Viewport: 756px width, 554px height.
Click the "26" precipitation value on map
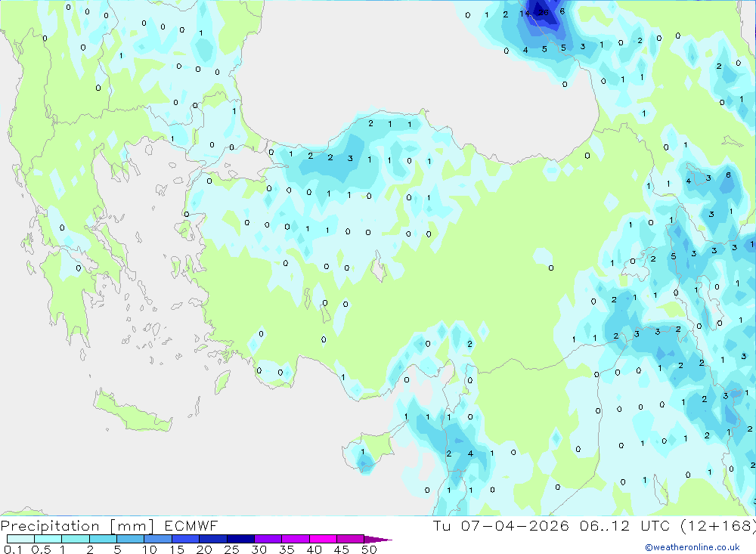point(544,13)
